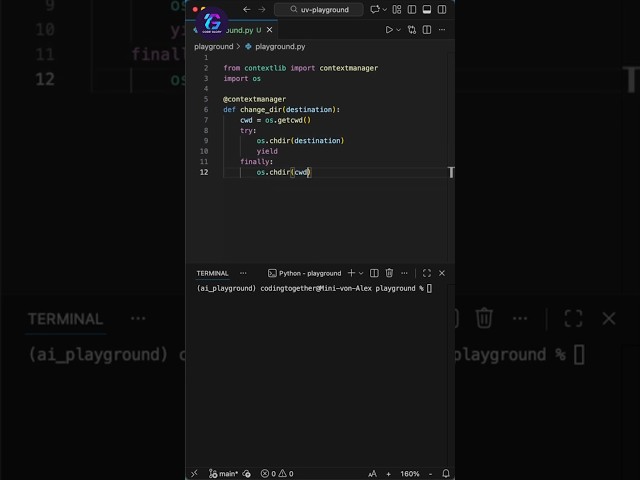
Task: Click 'try:' on line 8
Action: (x=248, y=131)
